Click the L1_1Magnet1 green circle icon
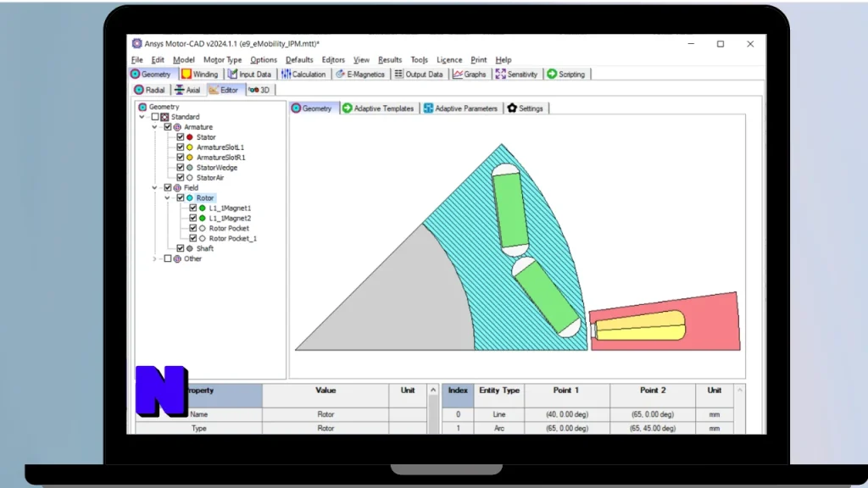Image resolution: width=868 pixels, height=488 pixels. click(202, 208)
